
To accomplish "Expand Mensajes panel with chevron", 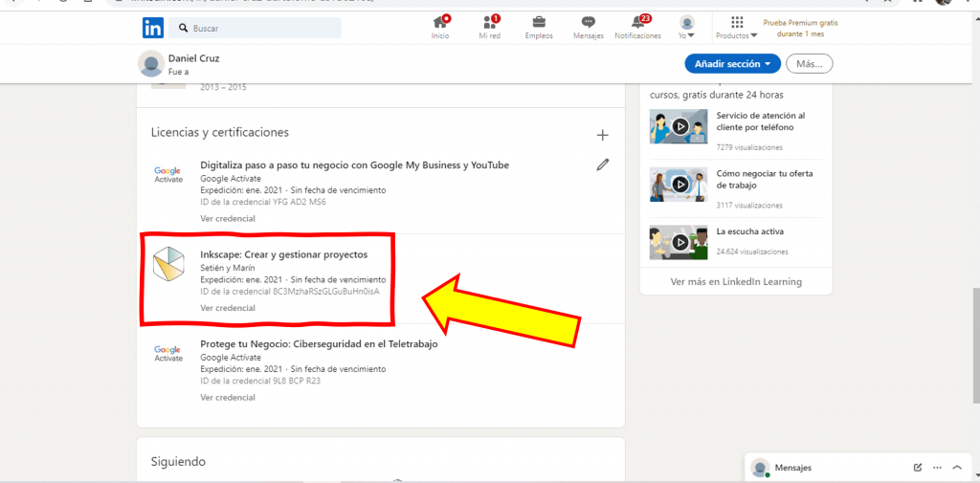I will tap(957, 468).
